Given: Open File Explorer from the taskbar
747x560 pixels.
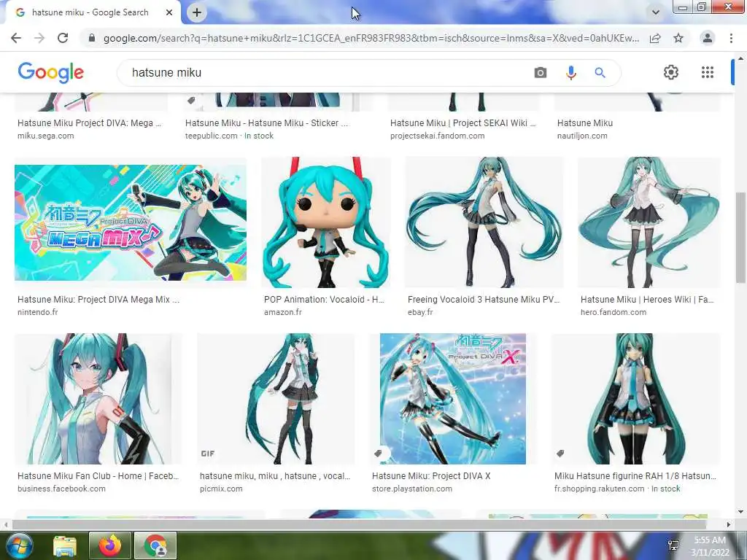Looking at the screenshot, I should [x=65, y=545].
